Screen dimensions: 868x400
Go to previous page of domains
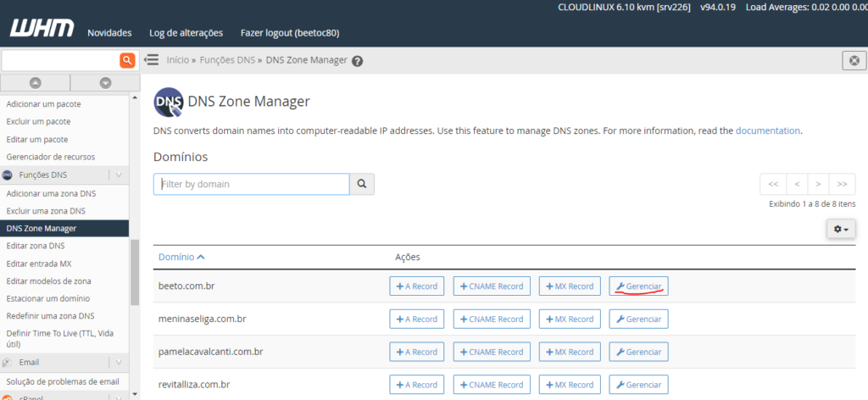[x=797, y=184]
